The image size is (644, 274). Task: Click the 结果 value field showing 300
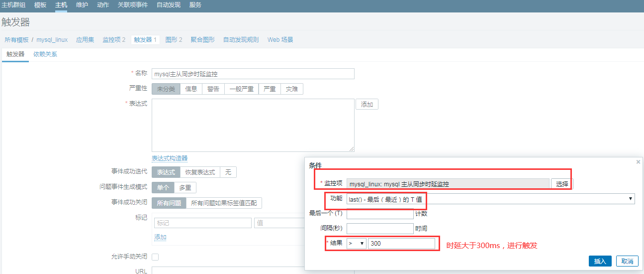pyautogui.click(x=402, y=244)
